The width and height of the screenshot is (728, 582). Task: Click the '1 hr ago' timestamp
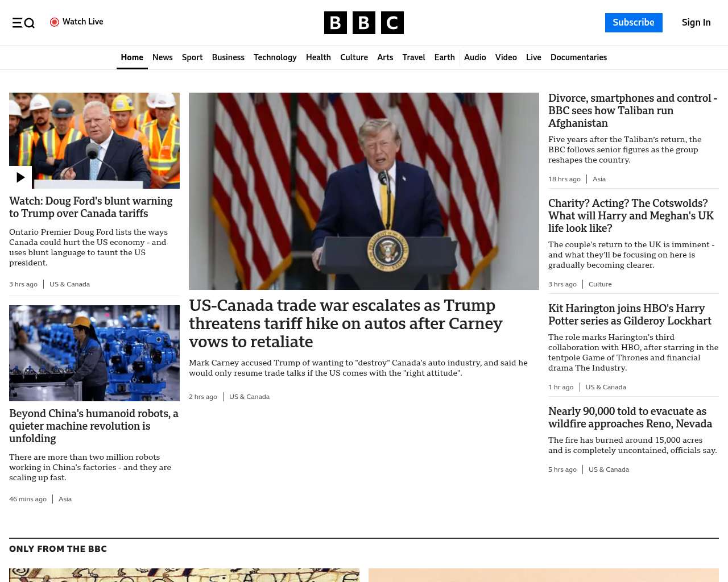561,387
